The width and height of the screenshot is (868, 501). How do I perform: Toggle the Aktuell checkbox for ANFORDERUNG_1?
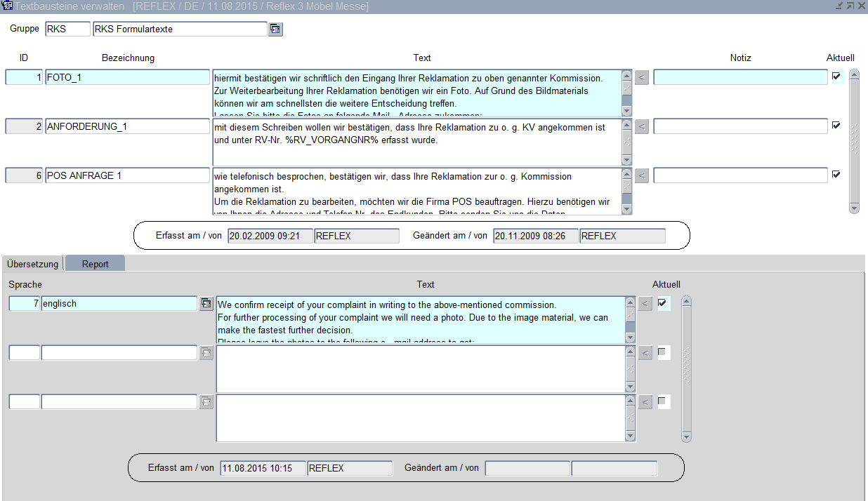click(x=836, y=126)
